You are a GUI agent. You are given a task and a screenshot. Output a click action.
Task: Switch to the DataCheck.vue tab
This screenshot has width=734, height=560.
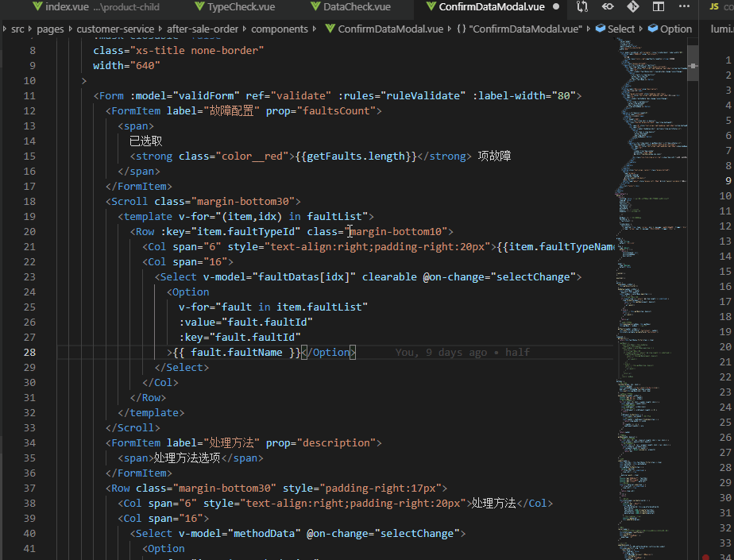point(357,6)
